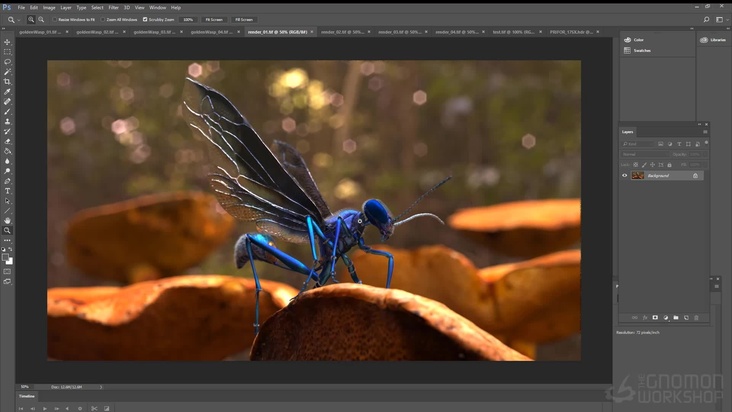Expand the status bar info arrow
The image size is (732, 412).
(x=101, y=387)
